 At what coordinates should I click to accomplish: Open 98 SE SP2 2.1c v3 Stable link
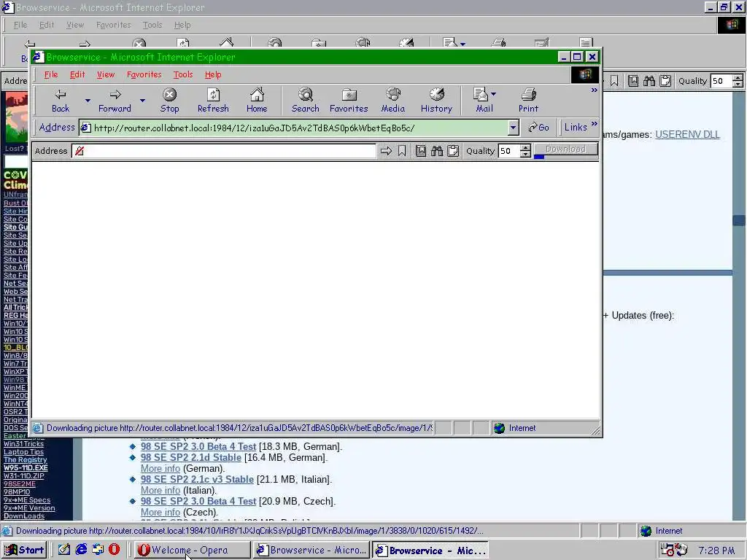point(197,480)
